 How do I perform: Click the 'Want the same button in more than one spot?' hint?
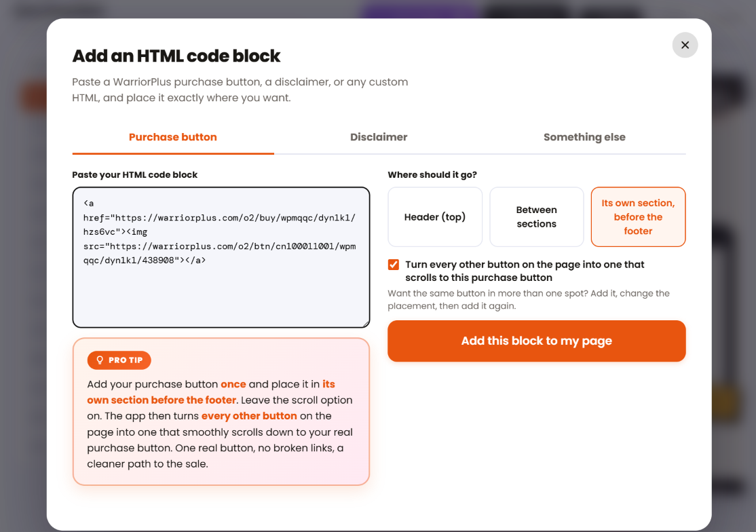click(529, 300)
